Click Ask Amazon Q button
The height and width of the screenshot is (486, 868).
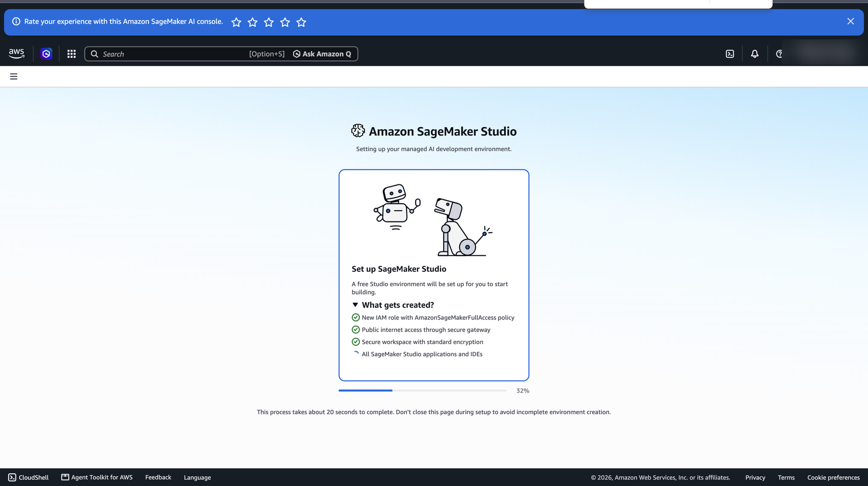click(322, 54)
